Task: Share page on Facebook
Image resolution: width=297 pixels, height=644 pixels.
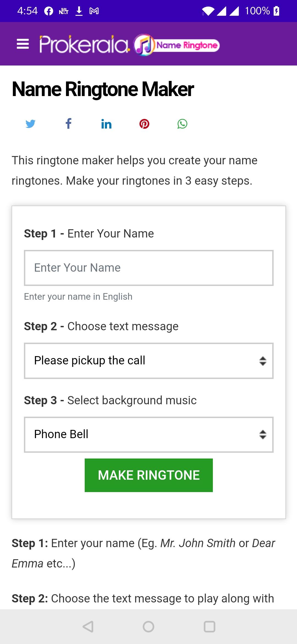Action: point(68,124)
